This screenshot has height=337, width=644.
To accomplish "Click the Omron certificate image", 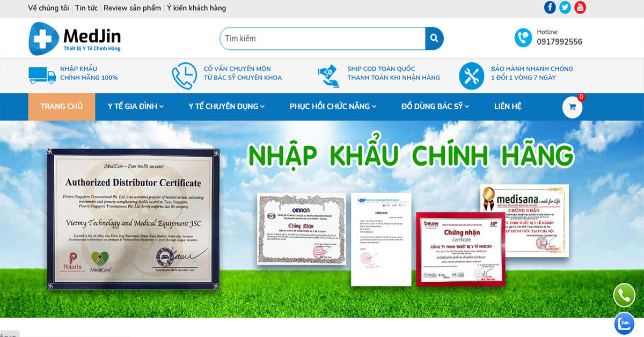I will 301,228.
